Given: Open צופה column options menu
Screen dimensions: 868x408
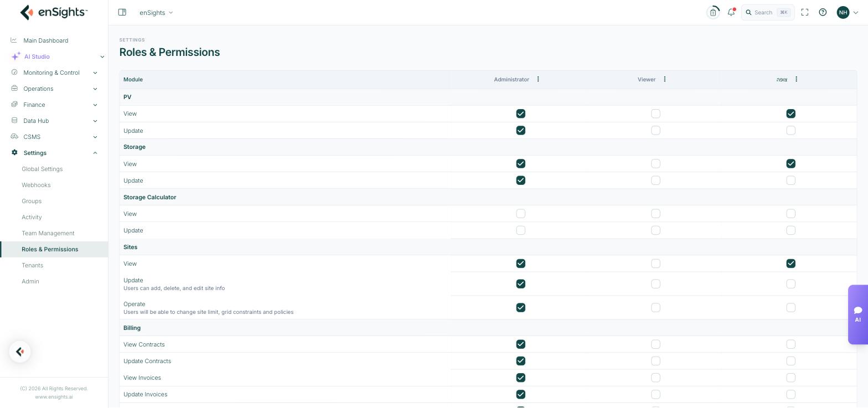Looking at the screenshot, I should point(797,79).
